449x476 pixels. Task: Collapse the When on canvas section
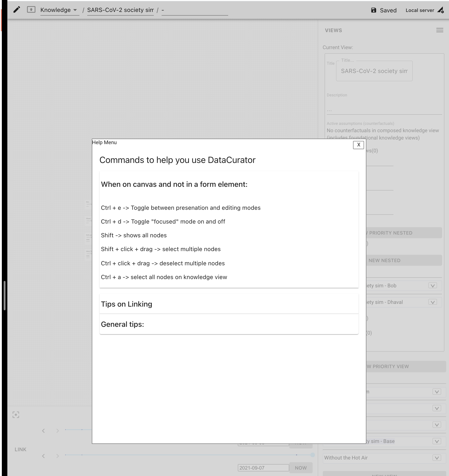[x=229, y=184]
